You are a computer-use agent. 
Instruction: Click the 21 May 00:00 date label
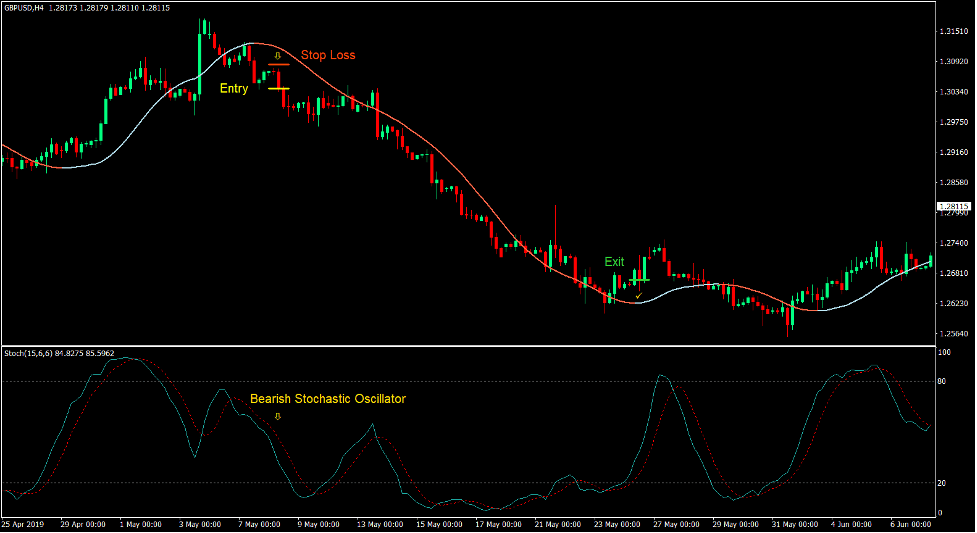tap(558, 524)
